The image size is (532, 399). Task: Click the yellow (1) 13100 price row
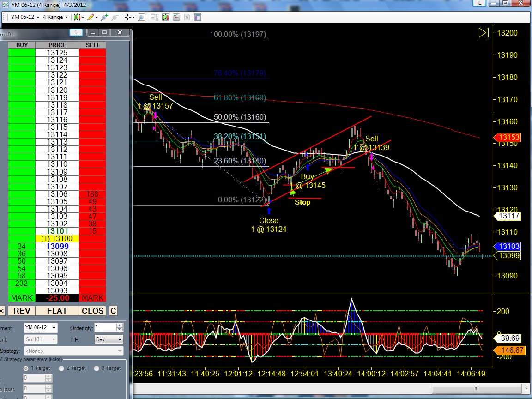coord(57,238)
